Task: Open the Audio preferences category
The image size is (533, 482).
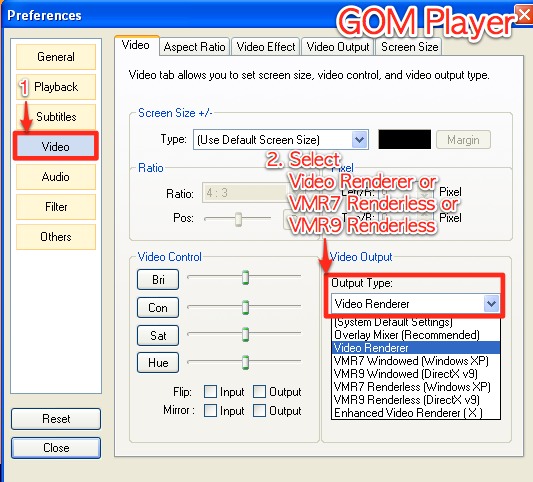Action: (x=56, y=177)
